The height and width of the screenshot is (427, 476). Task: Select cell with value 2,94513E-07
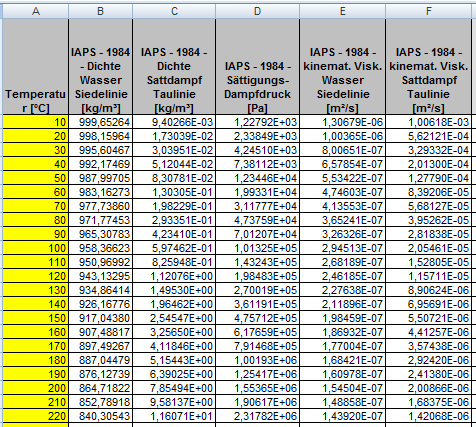(342, 248)
